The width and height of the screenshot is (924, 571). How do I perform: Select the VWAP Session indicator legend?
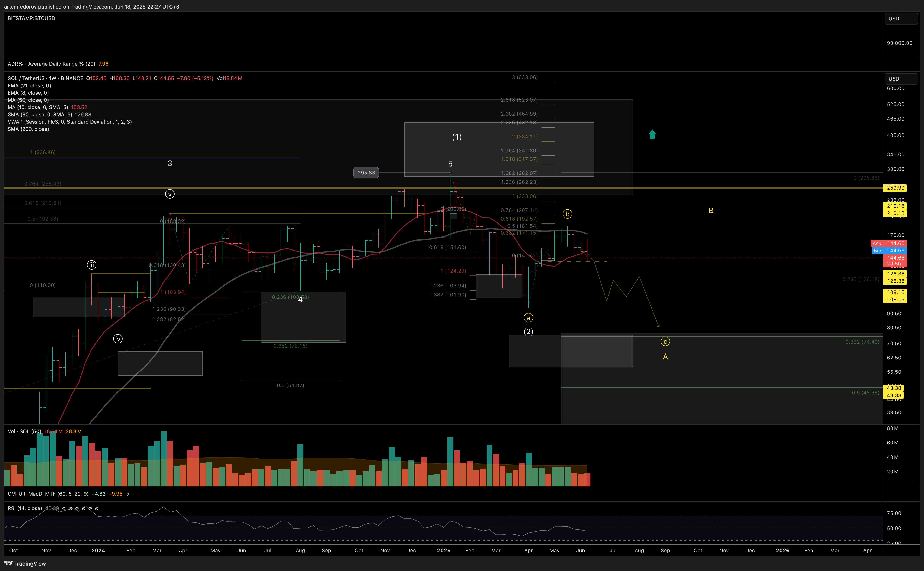(70, 122)
